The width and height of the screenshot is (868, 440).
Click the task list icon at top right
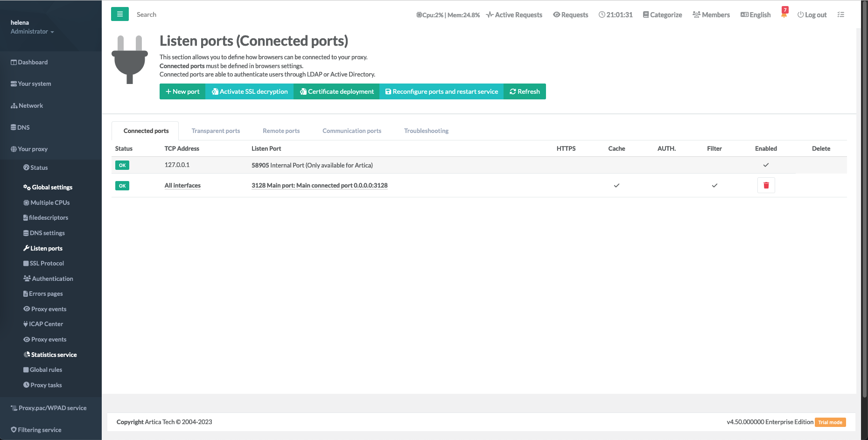840,15
